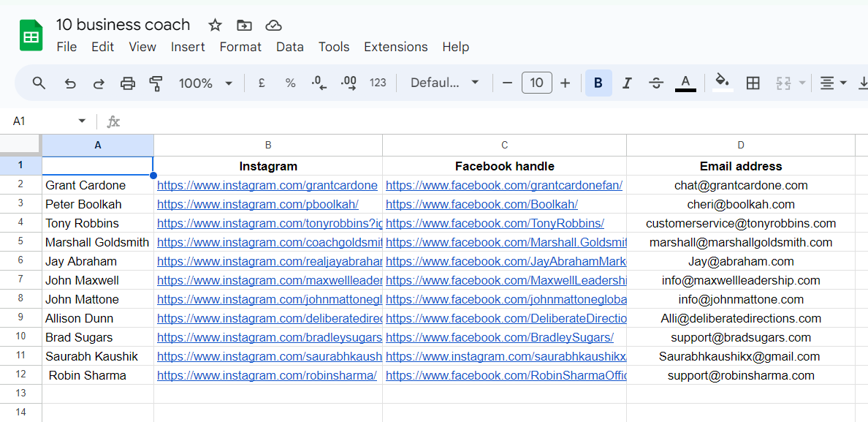
Task: Click the document title 10 business coach
Action: [123, 25]
